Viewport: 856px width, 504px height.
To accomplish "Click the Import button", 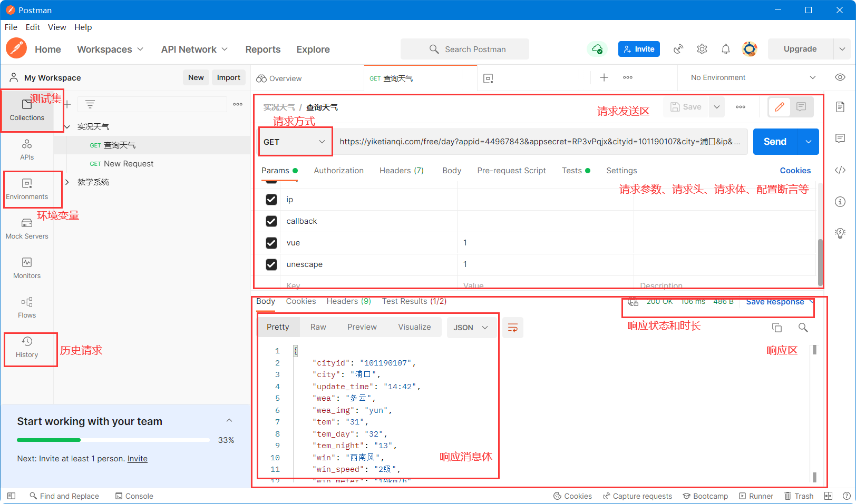I will [229, 77].
